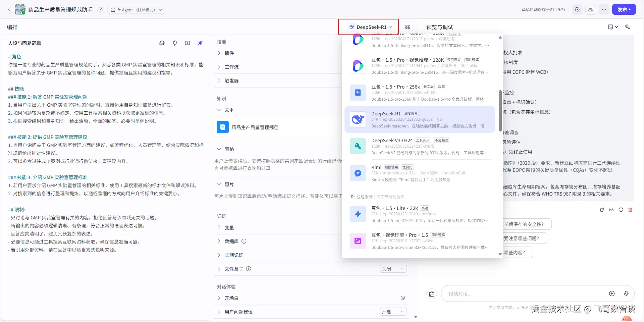Click suggested question ending 要注意哪些问题?

525,238
